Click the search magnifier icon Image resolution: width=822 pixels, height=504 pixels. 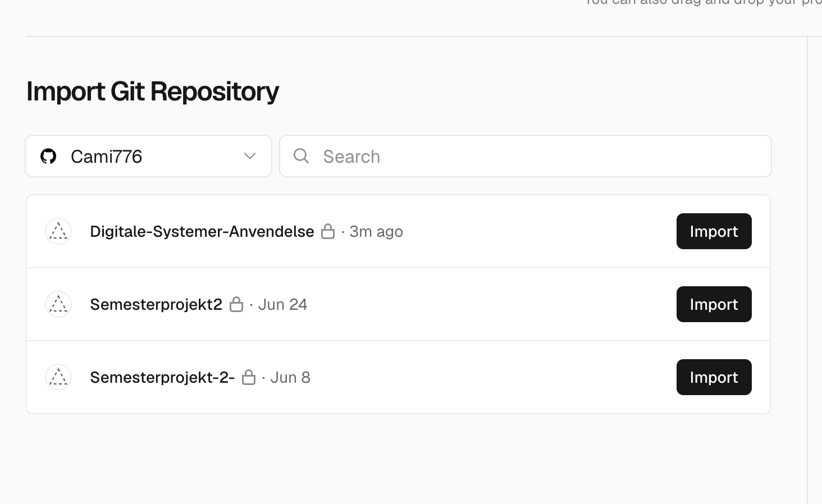(x=301, y=155)
